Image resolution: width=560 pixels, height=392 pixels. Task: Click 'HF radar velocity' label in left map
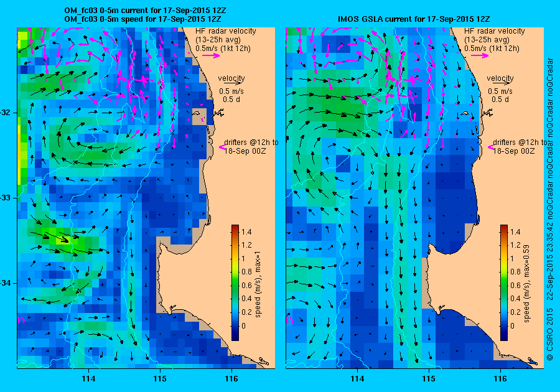click(x=226, y=31)
